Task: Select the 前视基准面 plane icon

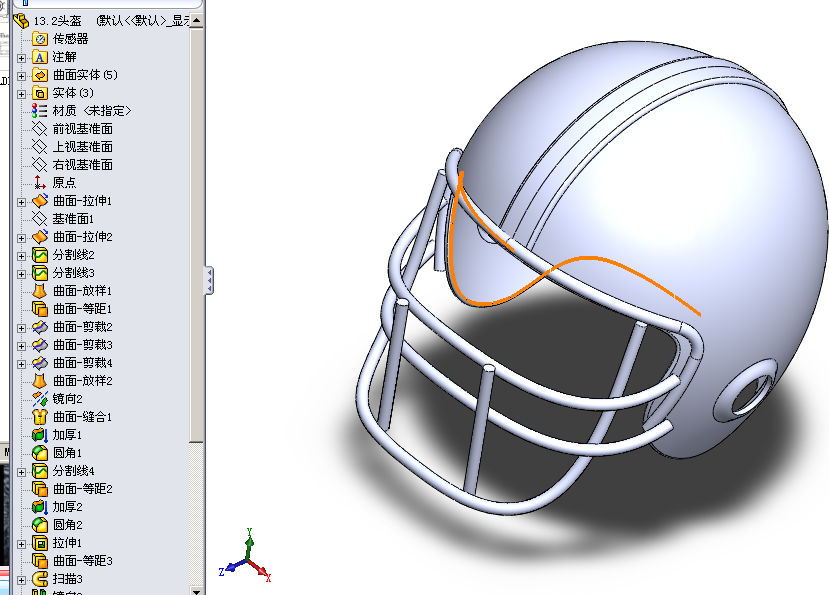Action: (40, 129)
